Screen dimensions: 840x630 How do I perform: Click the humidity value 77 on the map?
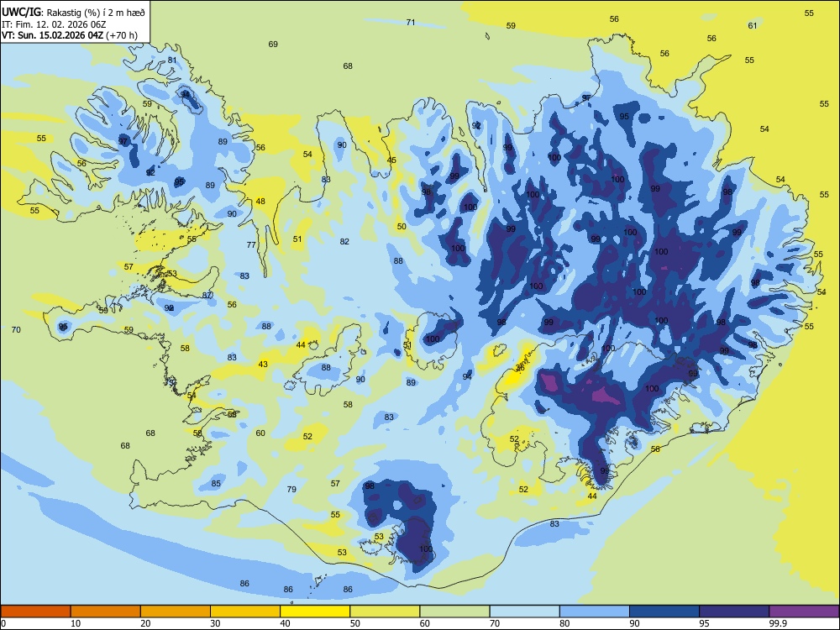251,244
